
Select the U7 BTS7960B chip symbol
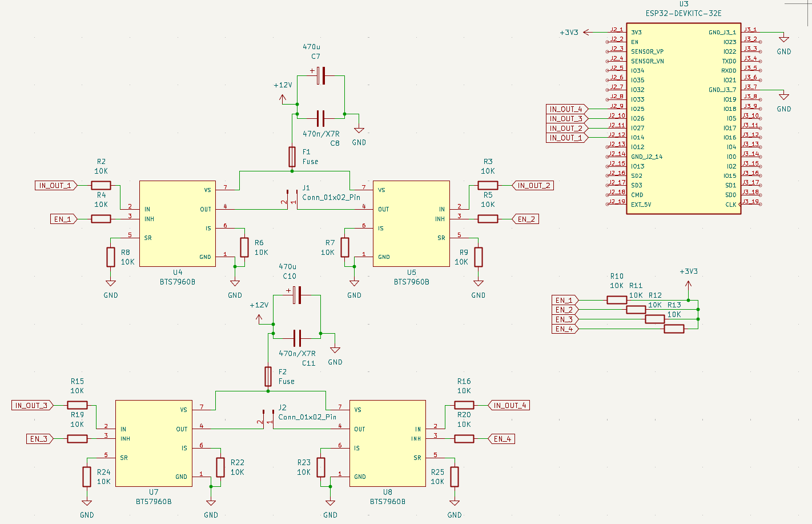pyautogui.click(x=154, y=443)
